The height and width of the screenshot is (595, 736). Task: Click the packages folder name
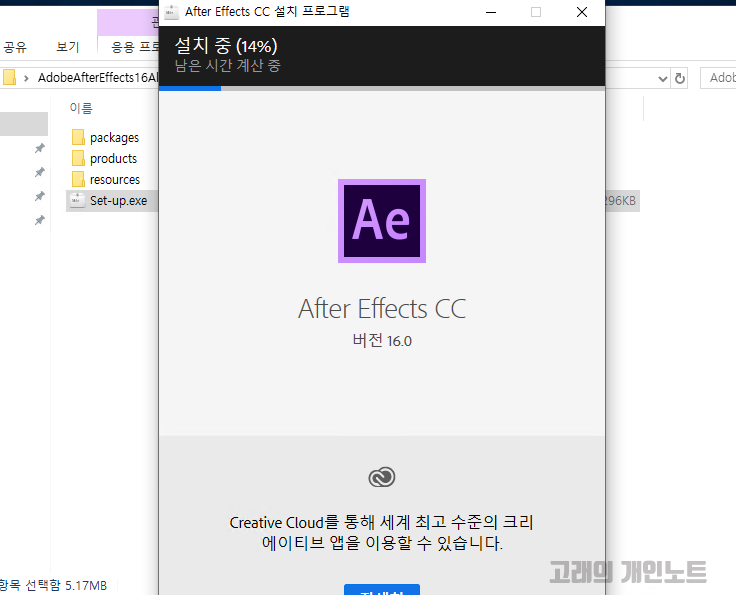(x=115, y=138)
